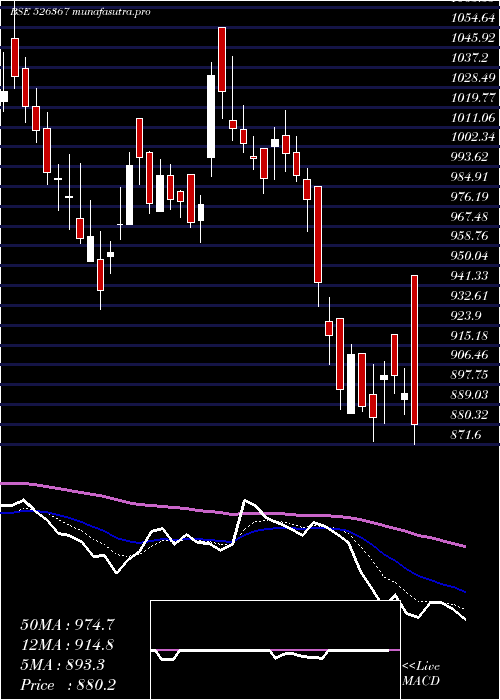Click the 906.46 price axis label
The width and height of the screenshot is (500, 700).
click(469, 355)
